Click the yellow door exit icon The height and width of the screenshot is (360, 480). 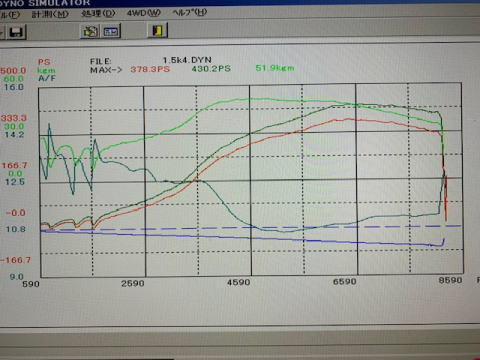click(x=157, y=30)
